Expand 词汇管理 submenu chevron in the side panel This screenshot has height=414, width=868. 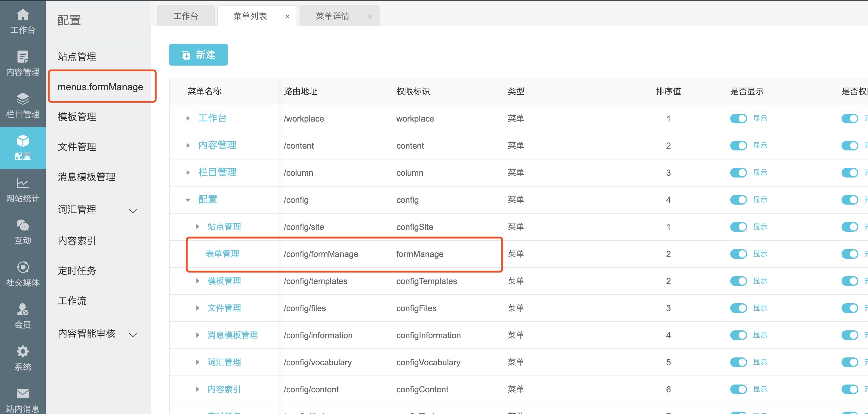pyautogui.click(x=133, y=211)
